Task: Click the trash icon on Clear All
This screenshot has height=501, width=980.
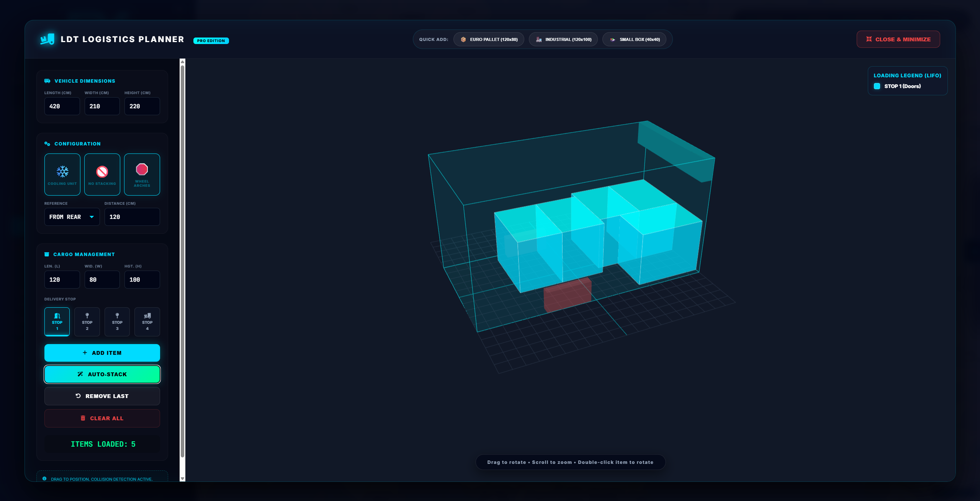Action: tap(83, 418)
